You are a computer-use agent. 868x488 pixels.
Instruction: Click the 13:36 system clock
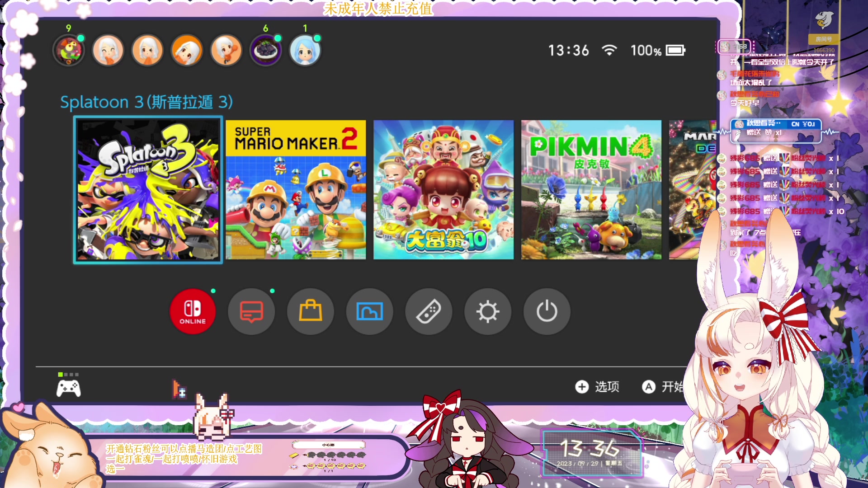(569, 50)
